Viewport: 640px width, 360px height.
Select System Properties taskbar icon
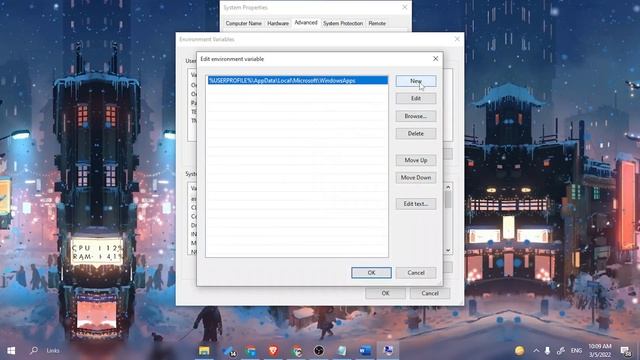pos(388,351)
